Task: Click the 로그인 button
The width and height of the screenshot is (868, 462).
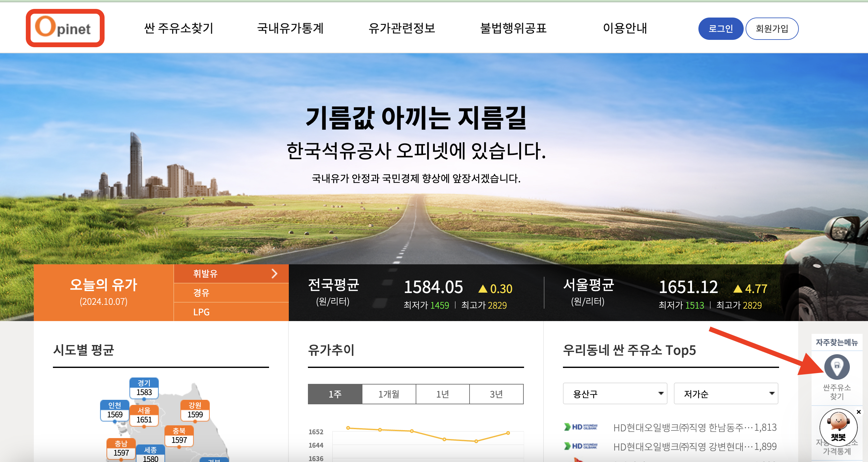Action: pos(721,29)
